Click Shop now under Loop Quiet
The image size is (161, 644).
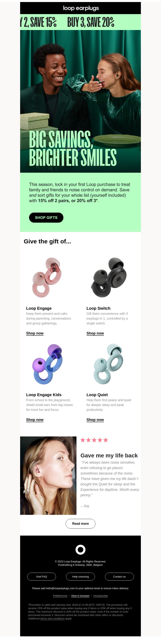pos(95,420)
